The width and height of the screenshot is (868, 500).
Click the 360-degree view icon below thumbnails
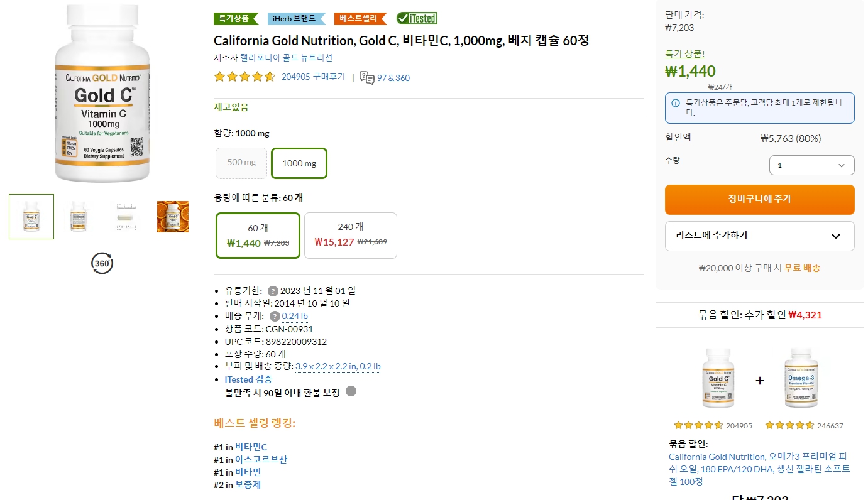pos(102,263)
